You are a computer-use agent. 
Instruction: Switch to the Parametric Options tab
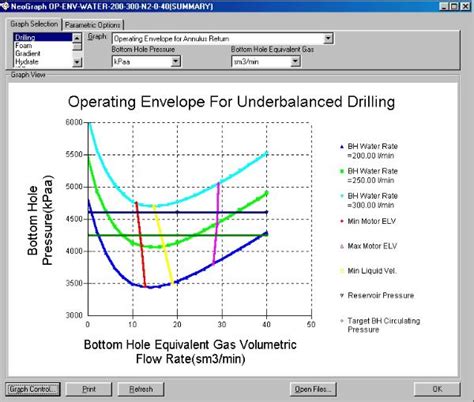tap(93, 25)
